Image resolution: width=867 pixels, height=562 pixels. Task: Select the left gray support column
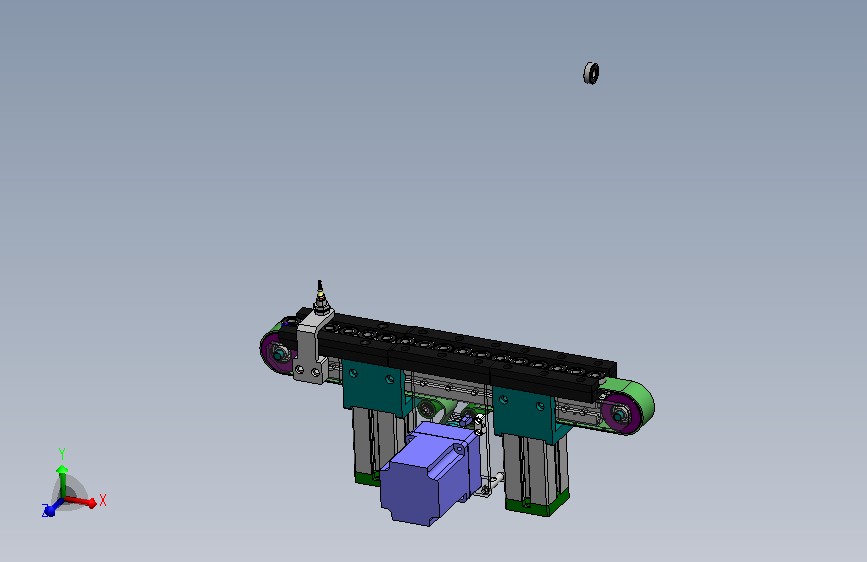[376, 445]
